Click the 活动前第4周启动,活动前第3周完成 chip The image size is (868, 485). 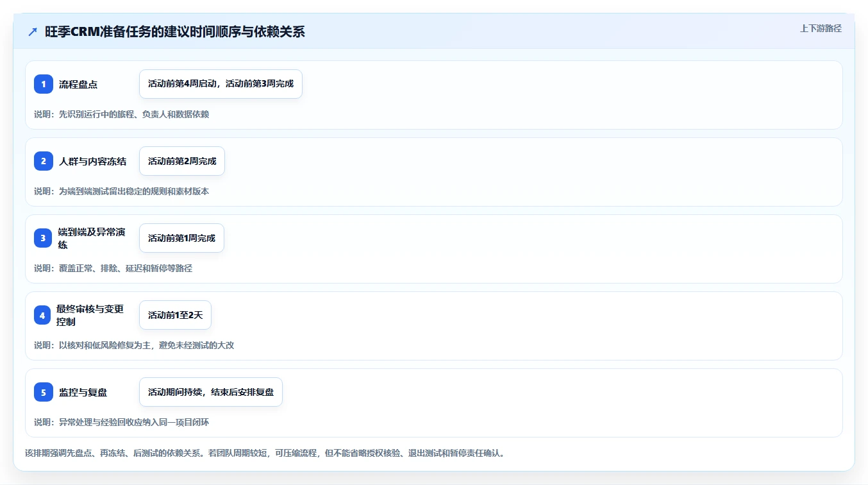tap(221, 84)
